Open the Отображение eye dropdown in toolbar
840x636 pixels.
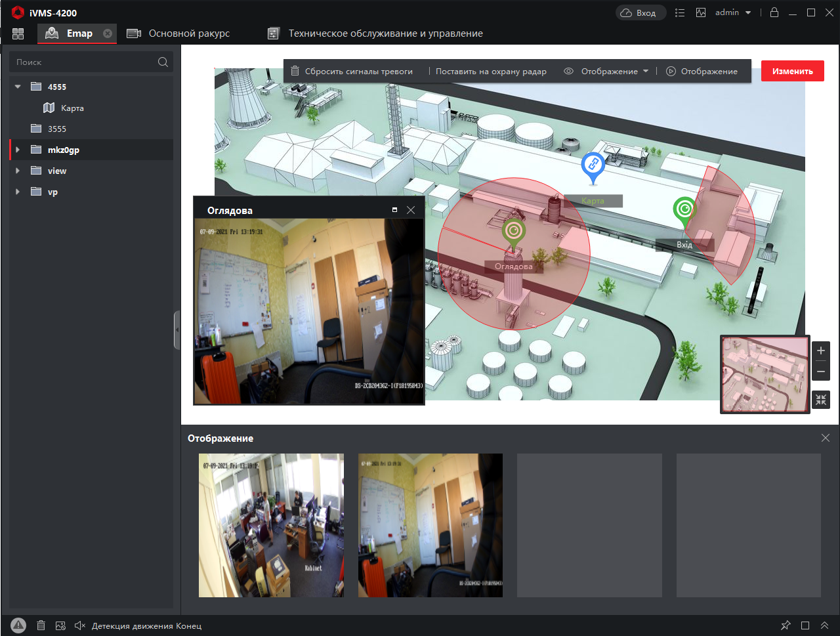(x=606, y=71)
